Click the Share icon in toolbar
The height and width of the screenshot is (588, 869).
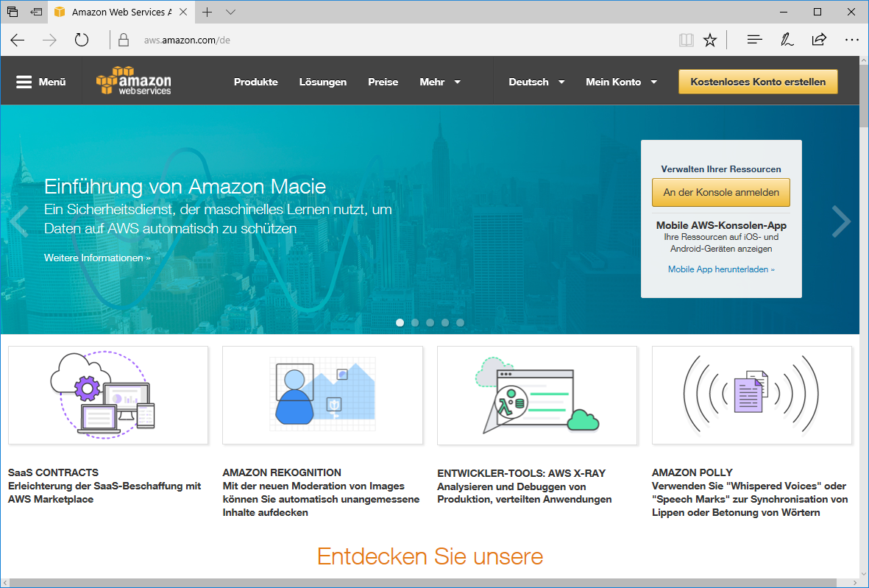click(819, 40)
